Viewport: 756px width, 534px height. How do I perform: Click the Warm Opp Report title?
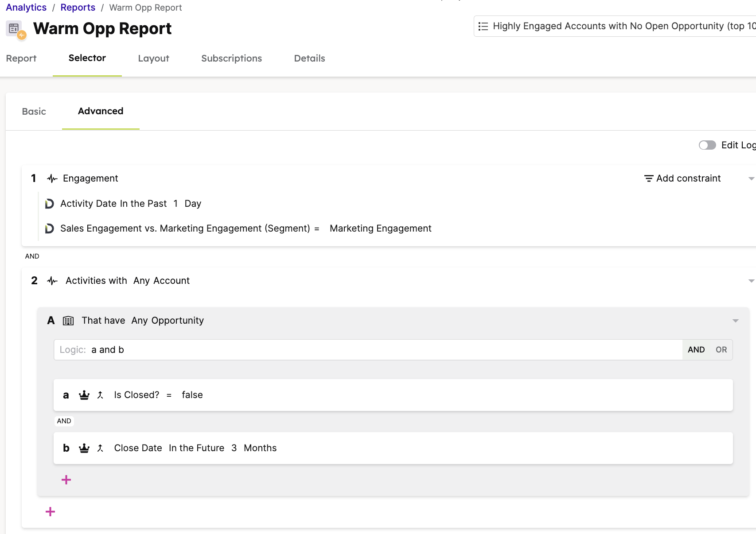point(102,29)
